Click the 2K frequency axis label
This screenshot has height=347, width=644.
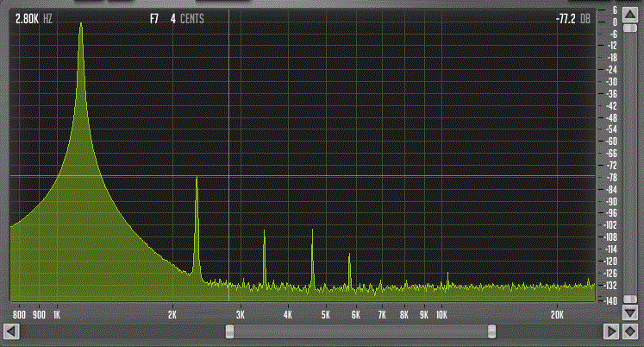tap(172, 315)
